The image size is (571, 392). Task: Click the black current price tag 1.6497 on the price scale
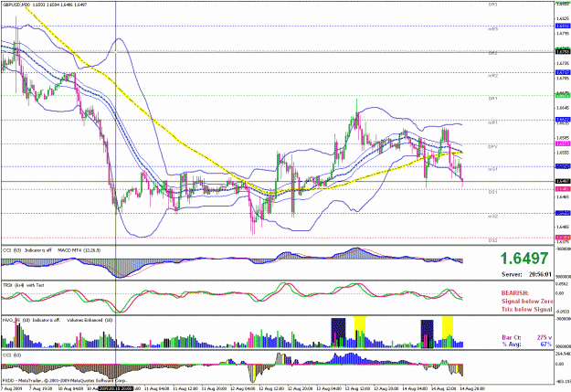pyautogui.click(x=563, y=181)
